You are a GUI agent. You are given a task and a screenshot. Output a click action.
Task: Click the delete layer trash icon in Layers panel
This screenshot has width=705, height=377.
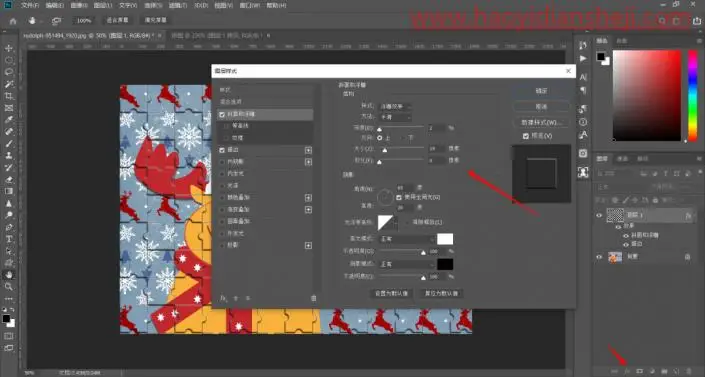point(689,371)
